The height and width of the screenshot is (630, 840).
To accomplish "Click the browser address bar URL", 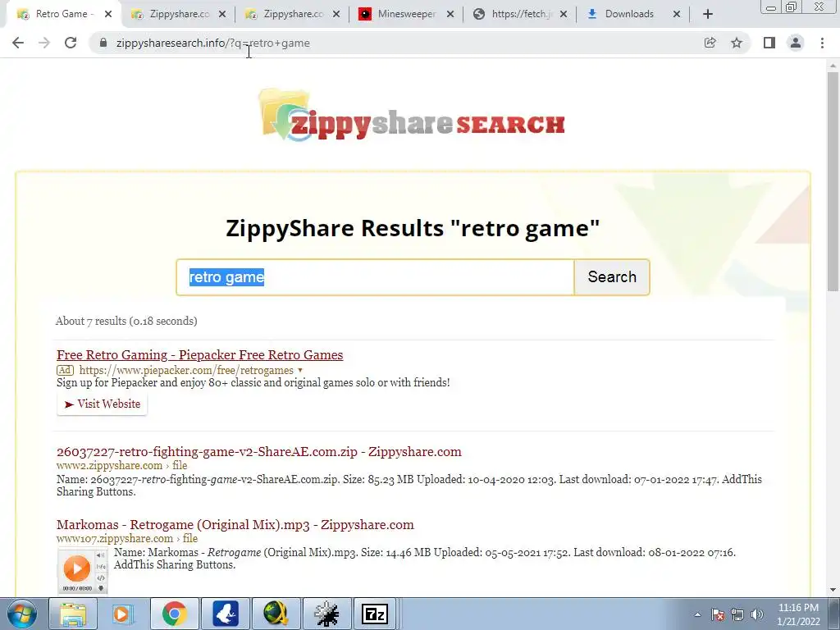I will pyautogui.click(x=212, y=43).
